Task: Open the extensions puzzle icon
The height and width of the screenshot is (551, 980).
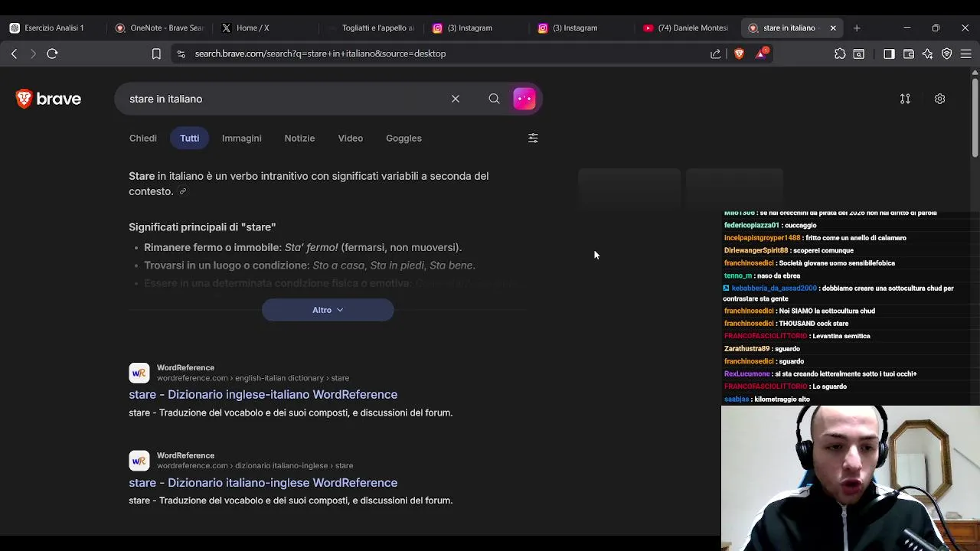Action: pyautogui.click(x=840, y=54)
